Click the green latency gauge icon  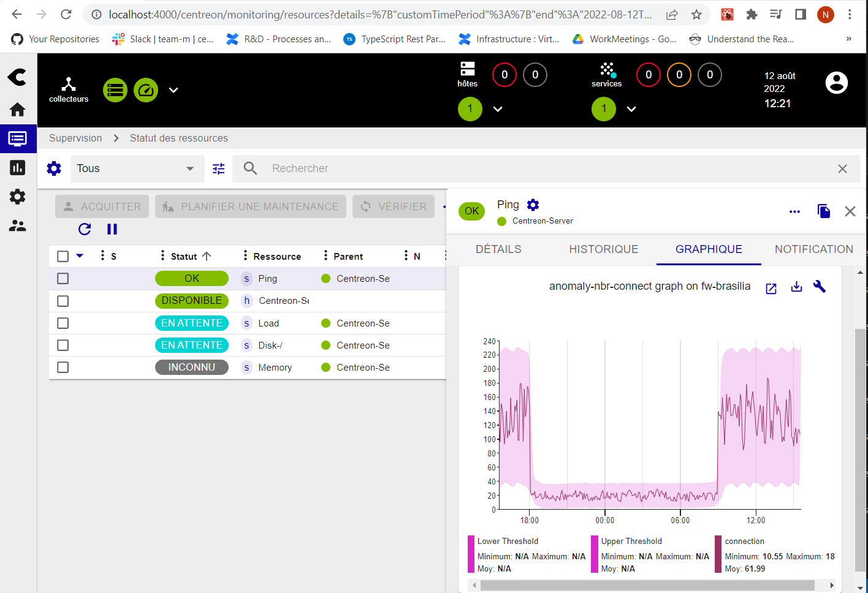pyautogui.click(x=146, y=90)
